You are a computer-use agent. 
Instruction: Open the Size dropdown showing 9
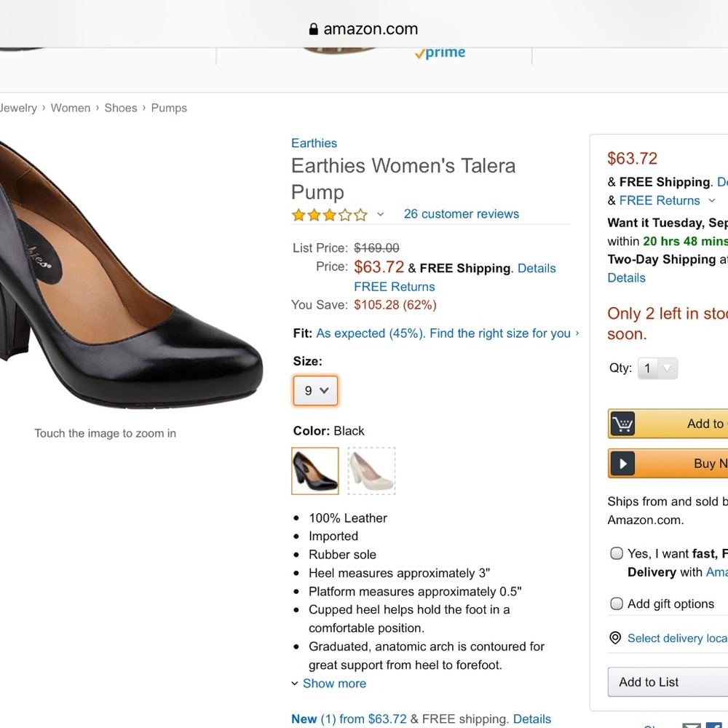click(x=316, y=391)
